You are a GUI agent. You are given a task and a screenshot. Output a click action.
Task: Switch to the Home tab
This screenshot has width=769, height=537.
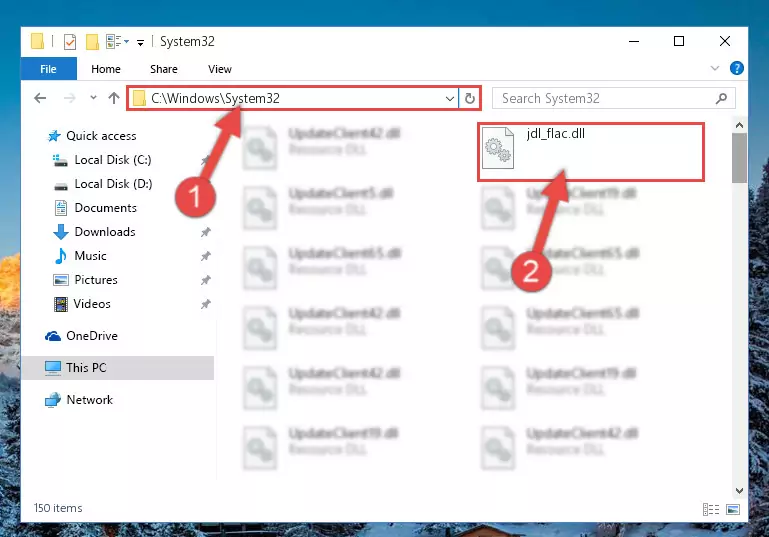click(x=105, y=69)
